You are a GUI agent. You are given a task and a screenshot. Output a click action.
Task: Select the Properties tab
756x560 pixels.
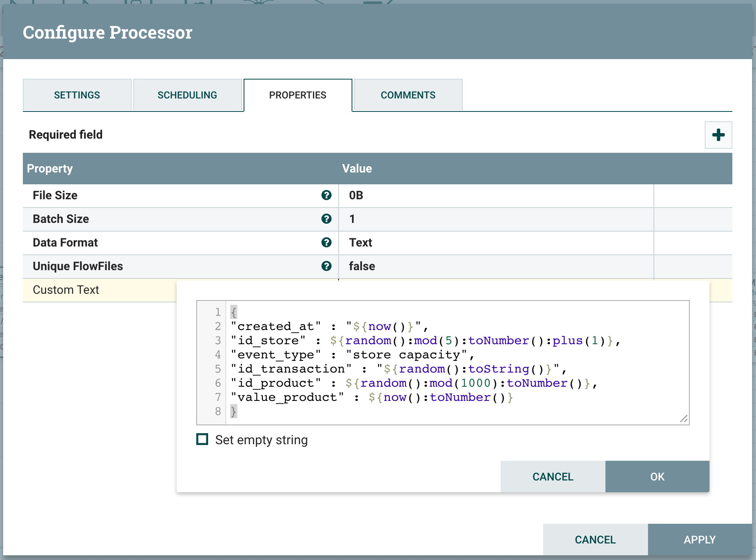click(298, 95)
